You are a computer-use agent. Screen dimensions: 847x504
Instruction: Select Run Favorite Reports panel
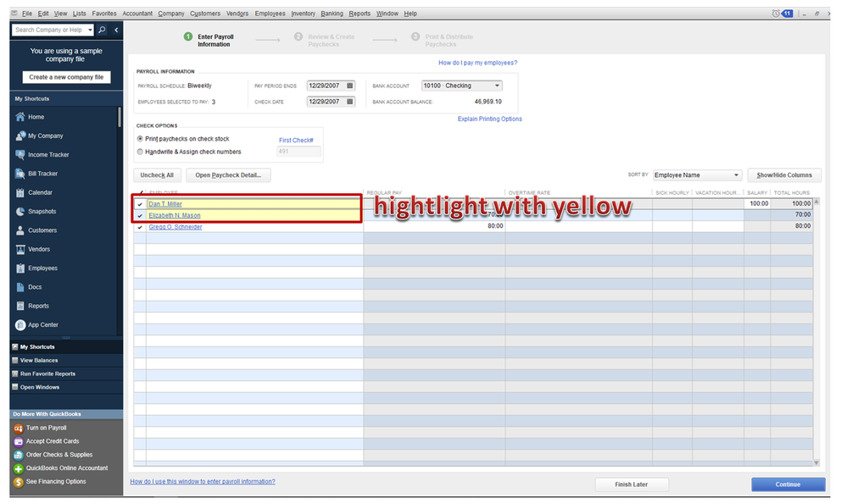tap(66, 374)
